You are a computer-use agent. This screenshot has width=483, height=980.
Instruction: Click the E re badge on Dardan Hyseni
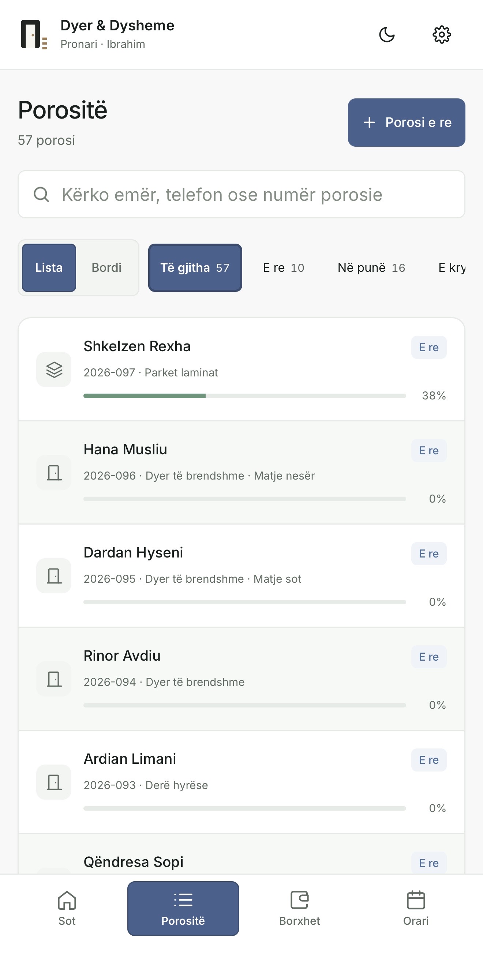[x=428, y=553]
